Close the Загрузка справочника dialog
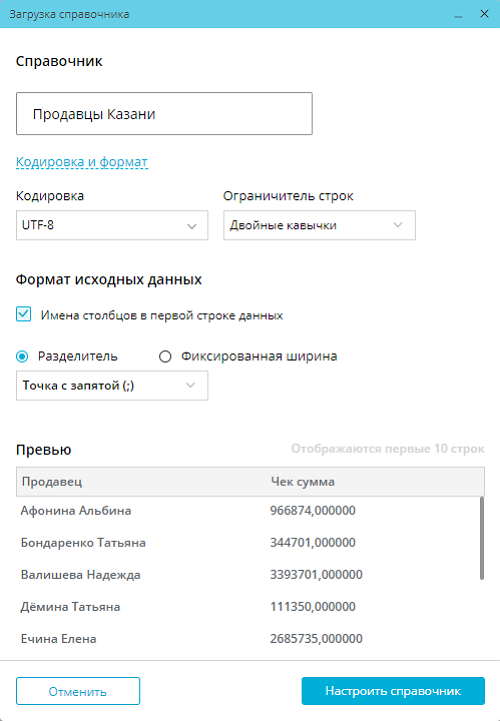The height and width of the screenshot is (721, 500). coord(484,14)
